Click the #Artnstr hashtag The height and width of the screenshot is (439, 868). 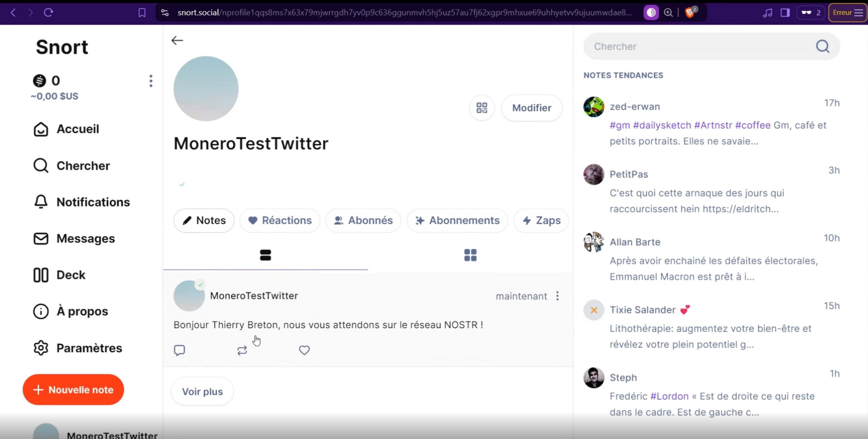click(x=713, y=125)
